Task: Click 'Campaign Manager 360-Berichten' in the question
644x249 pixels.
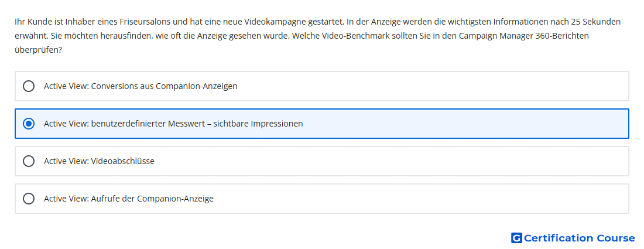Action: click(x=523, y=36)
